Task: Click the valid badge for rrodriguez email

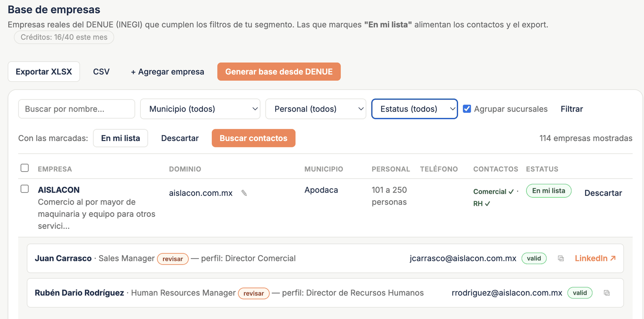Action: tap(580, 293)
